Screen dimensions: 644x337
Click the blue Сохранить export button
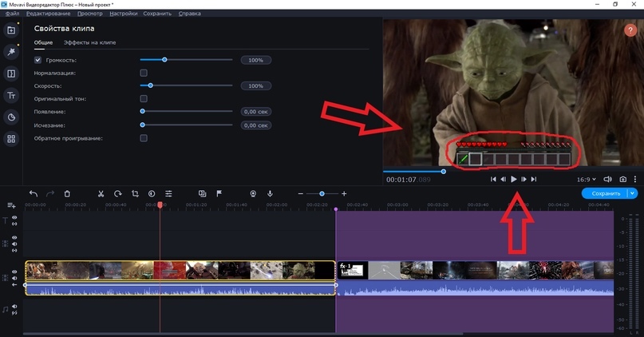click(605, 193)
